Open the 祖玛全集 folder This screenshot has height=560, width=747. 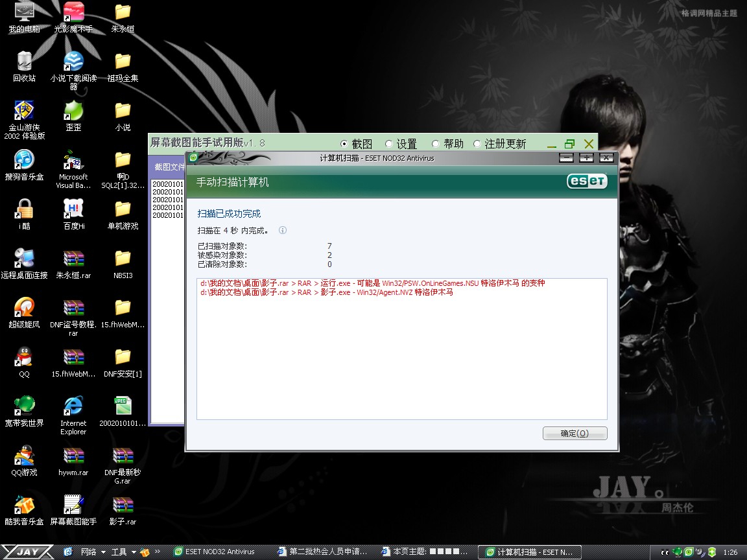click(x=123, y=67)
